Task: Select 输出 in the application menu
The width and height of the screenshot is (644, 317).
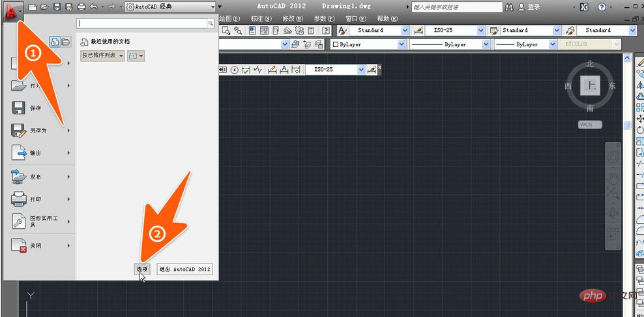Action: point(40,153)
